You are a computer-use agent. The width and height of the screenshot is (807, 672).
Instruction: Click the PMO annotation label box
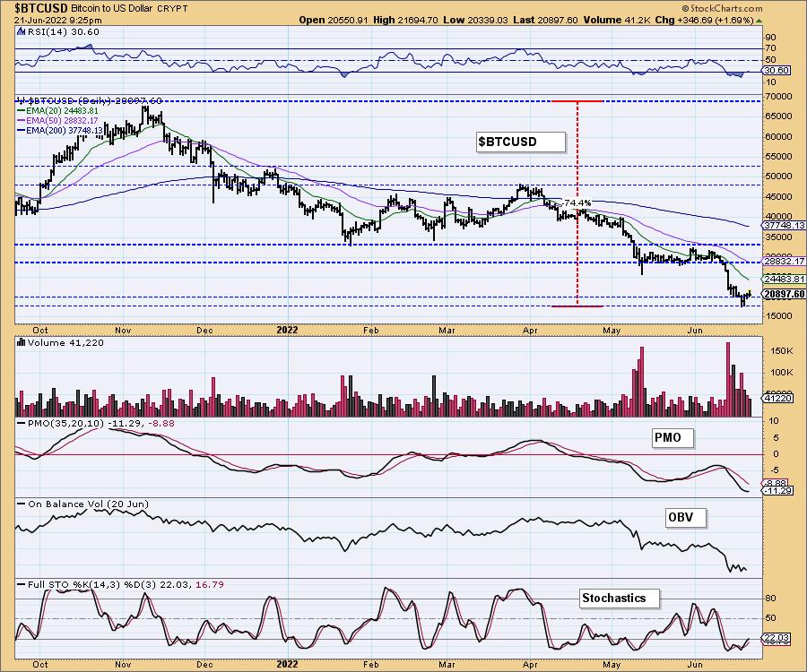(x=672, y=438)
